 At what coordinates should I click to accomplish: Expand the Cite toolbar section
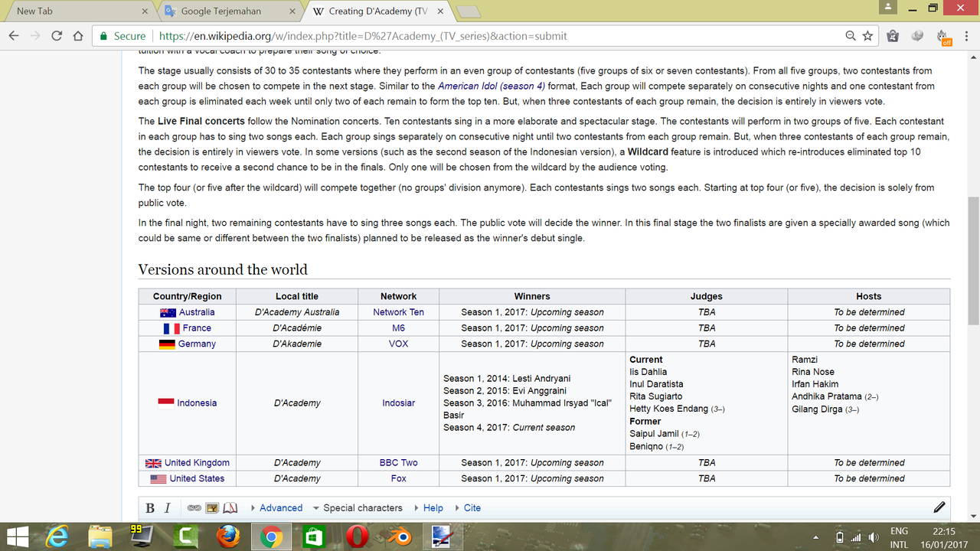[x=468, y=508]
